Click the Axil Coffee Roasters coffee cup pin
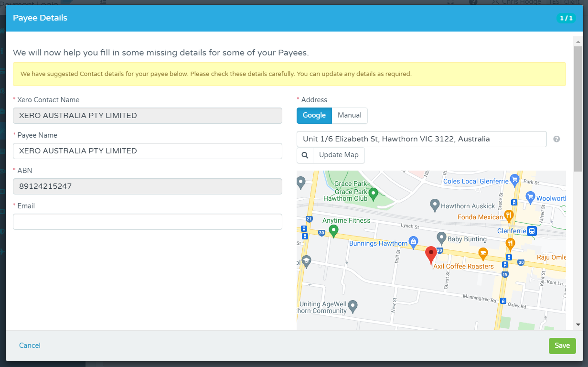Screen dimensions: 588x367 pyautogui.click(x=483, y=253)
